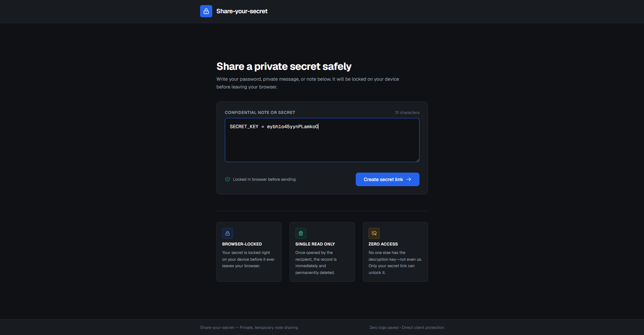Click the blue lock logo icon
This screenshot has height=335, width=644.
click(206, 11)
